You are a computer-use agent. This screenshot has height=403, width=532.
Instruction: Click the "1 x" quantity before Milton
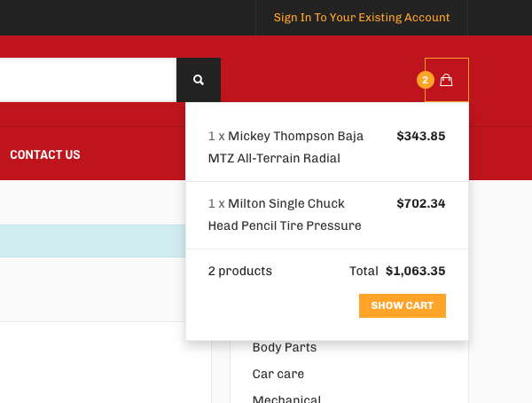tap(216, 204)
